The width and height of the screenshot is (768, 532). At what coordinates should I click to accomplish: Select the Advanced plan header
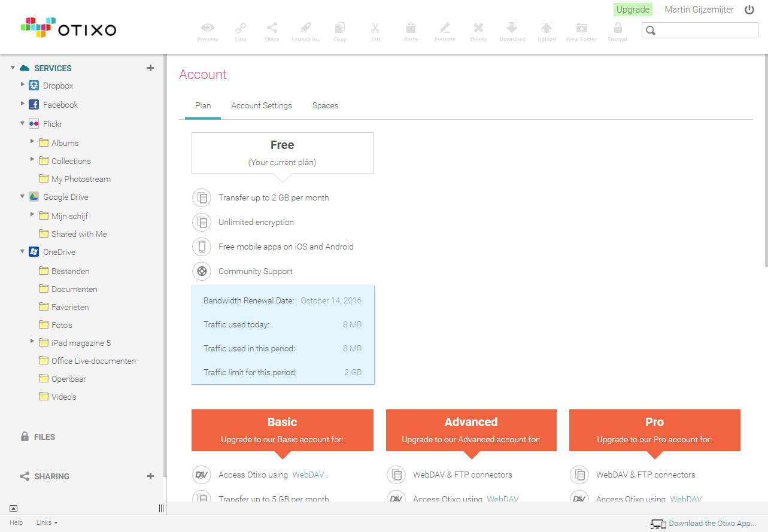[x=471, y=430]
